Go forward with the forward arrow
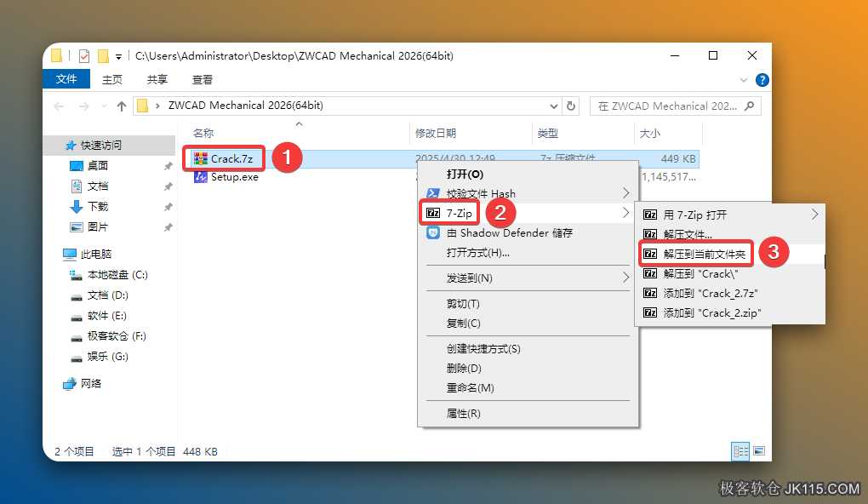The width and height of the screenshot is (868, 504). pos(83,106)
